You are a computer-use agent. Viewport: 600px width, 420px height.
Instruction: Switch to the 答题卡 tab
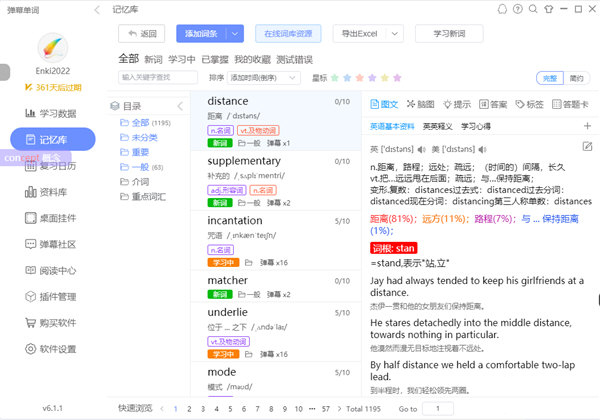[570, 104]
